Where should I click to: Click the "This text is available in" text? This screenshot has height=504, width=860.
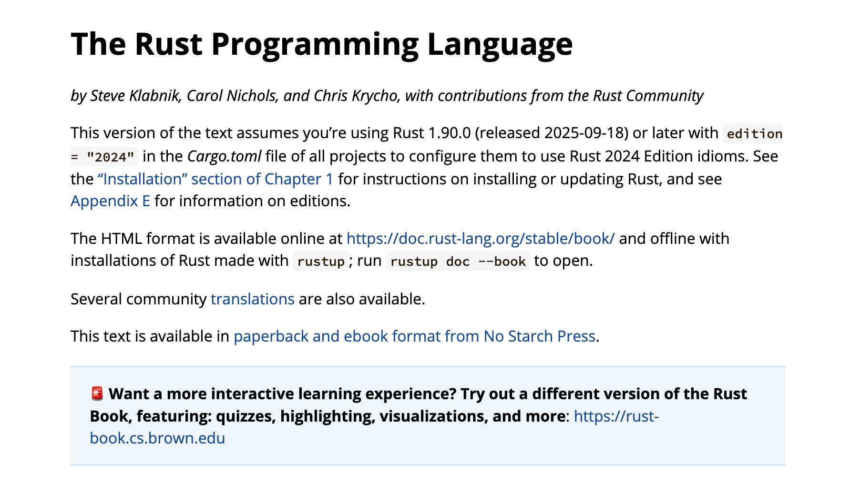(150, 336)
